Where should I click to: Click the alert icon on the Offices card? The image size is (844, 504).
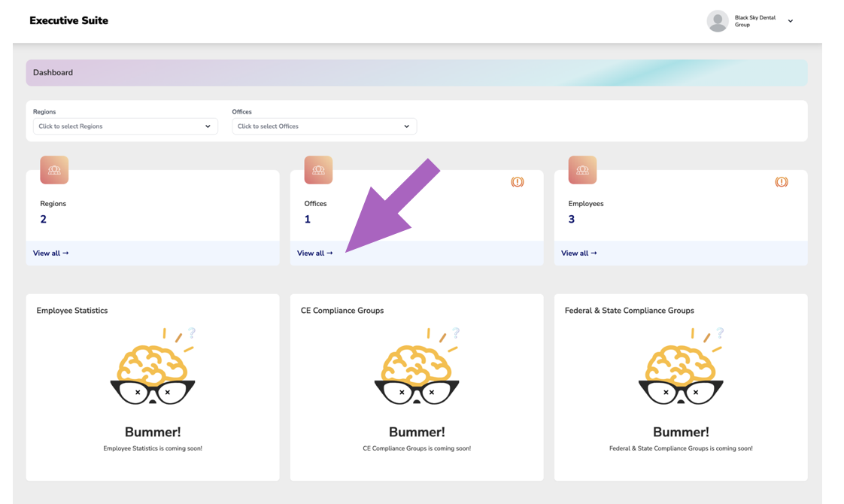pyautogui.click(x=518, y=181)
